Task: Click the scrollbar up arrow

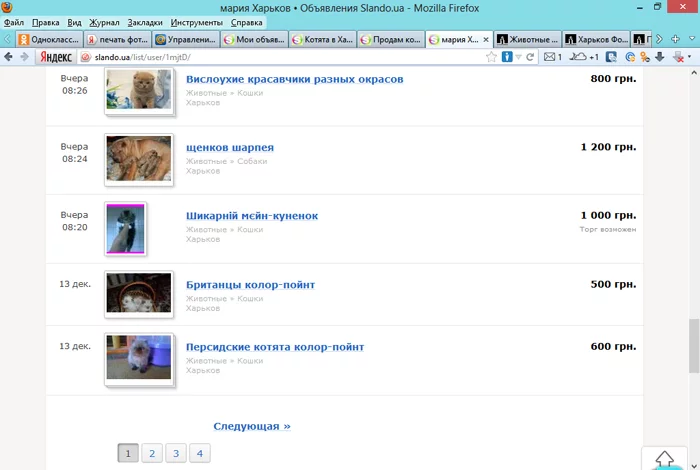Action: (x=694, y=73)
